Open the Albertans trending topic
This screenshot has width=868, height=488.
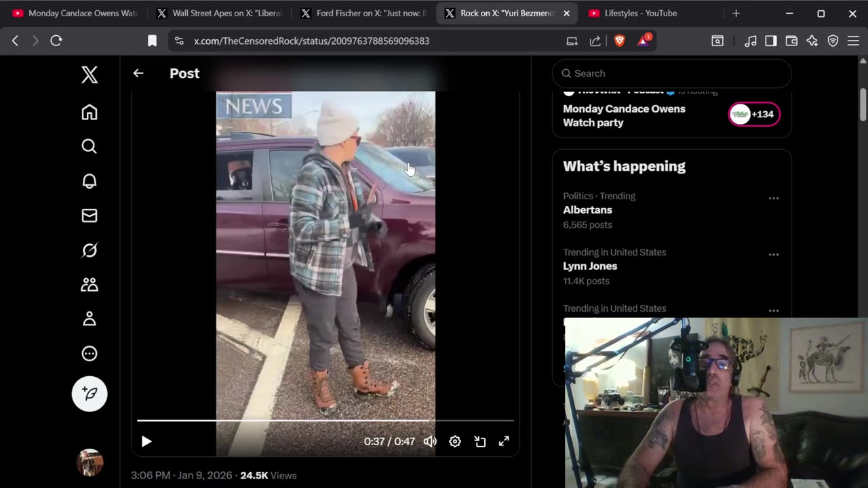[587, 210]
